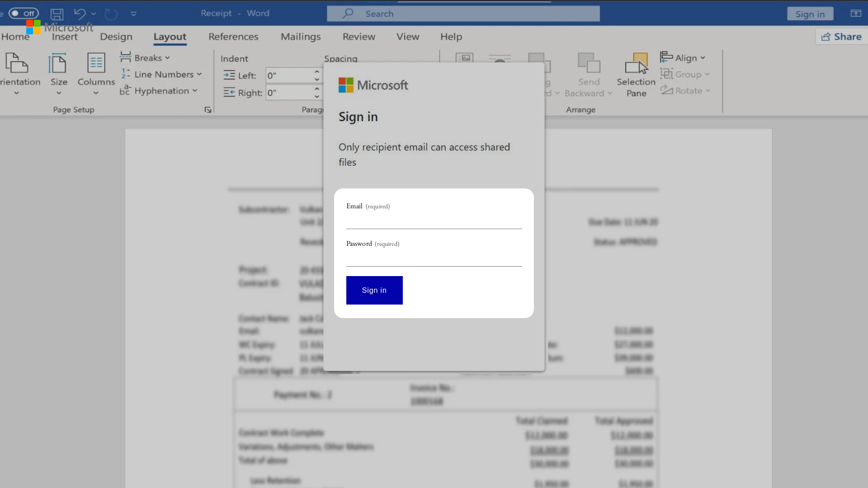868x488 pixels.
Task: Select the Layout tab
Action: pos(170,37)
